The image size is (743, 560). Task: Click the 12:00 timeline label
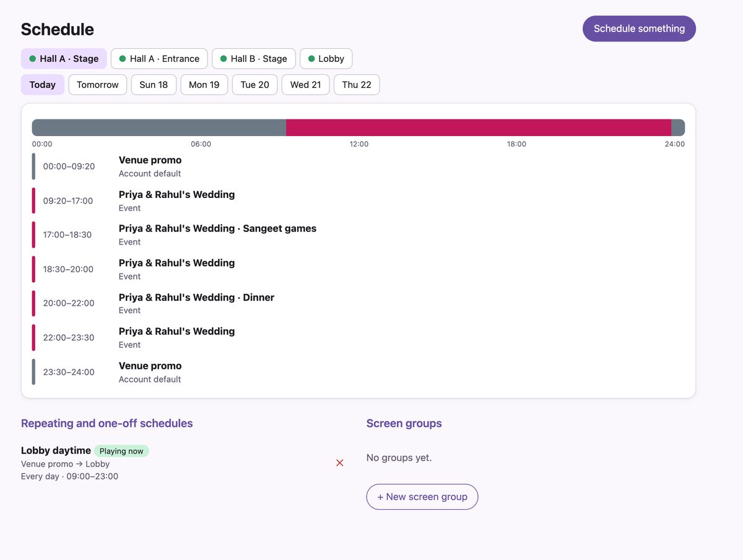click(x=359, y=144)
